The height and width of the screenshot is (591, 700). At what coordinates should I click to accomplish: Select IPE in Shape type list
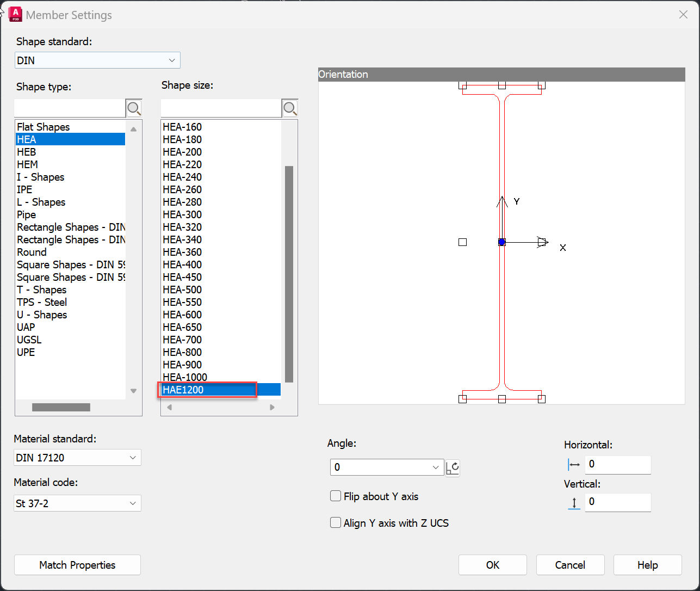click(x=70, y=189)
